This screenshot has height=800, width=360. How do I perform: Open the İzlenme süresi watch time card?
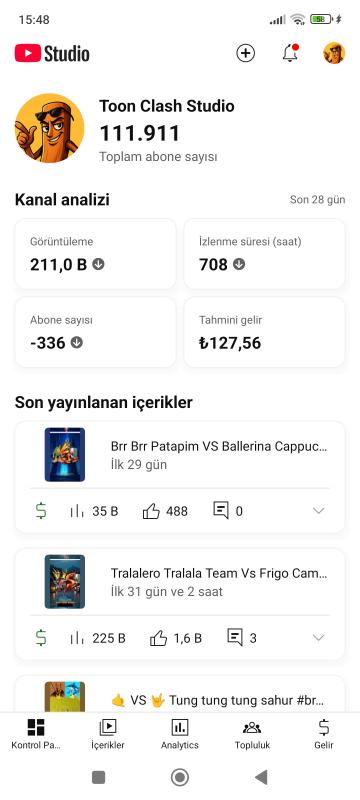264,254
